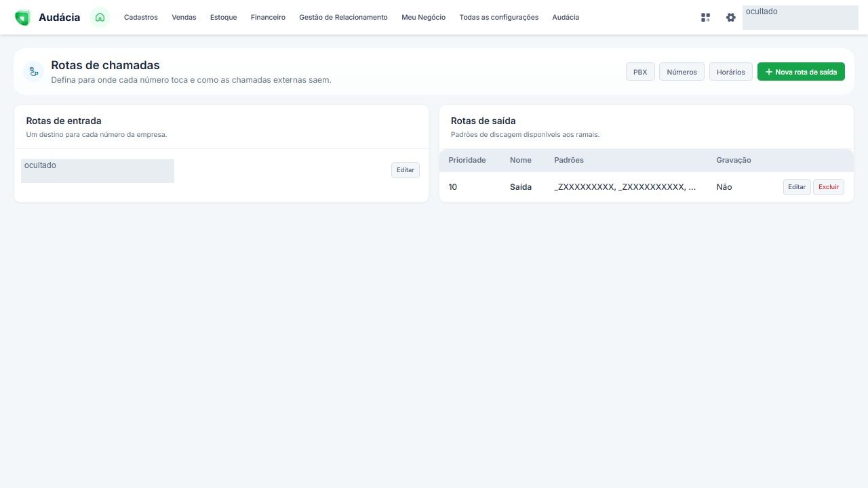868x488 pixels.
Task: Delete the Saída outbound route
Action: 829,187
